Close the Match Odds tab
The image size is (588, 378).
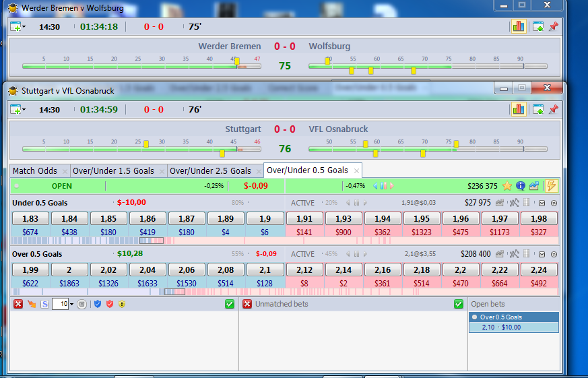[x=65, y=172]
